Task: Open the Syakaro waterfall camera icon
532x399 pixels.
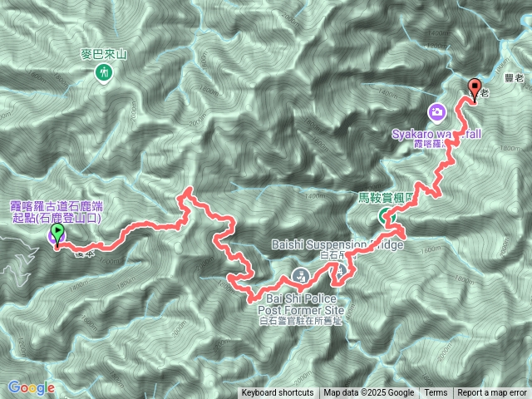Action: 437,113
